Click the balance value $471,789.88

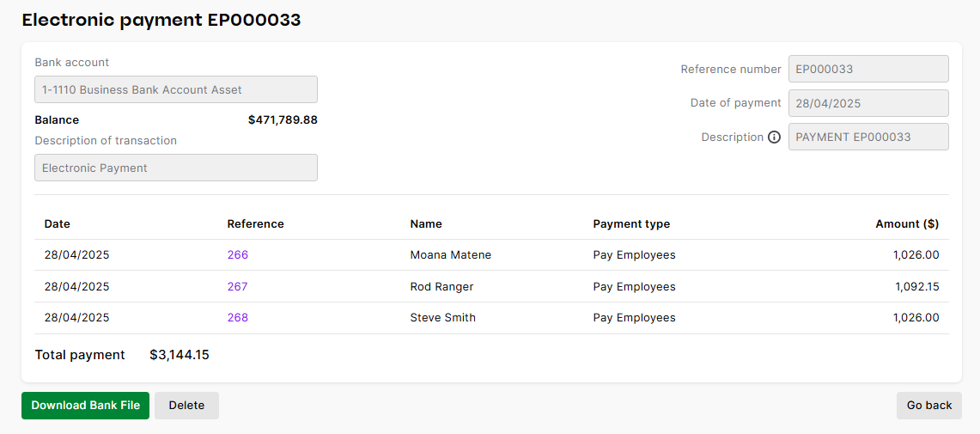click(283, 120)
